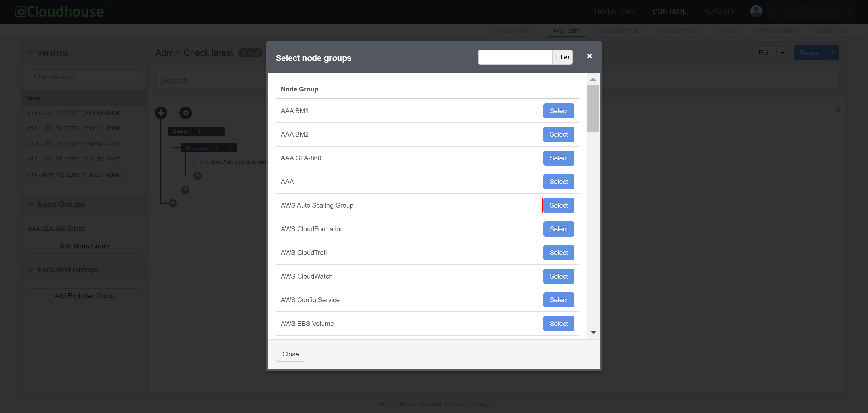Select the AWS Auto Scaling Group
This screenshot has height=413, width=868.
(x=558, y=205)
